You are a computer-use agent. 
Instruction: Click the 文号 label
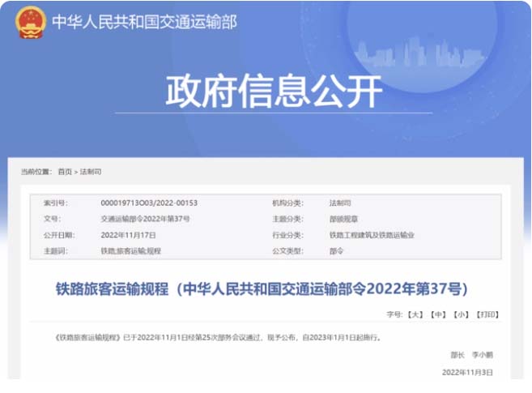coord(53,219)
